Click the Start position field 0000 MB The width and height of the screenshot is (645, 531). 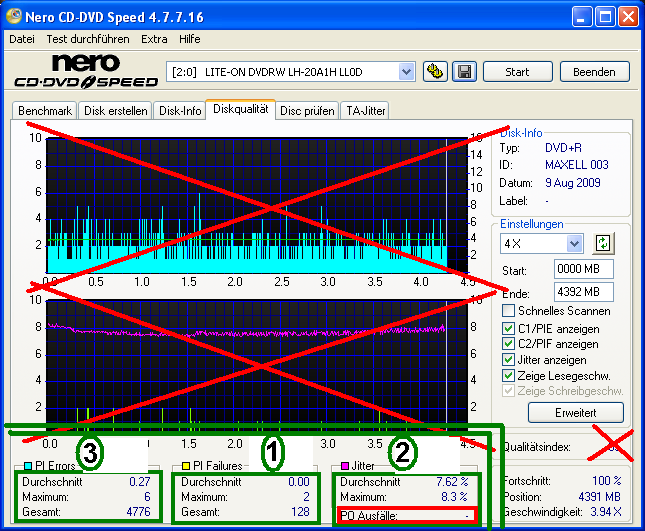[584, 269]
